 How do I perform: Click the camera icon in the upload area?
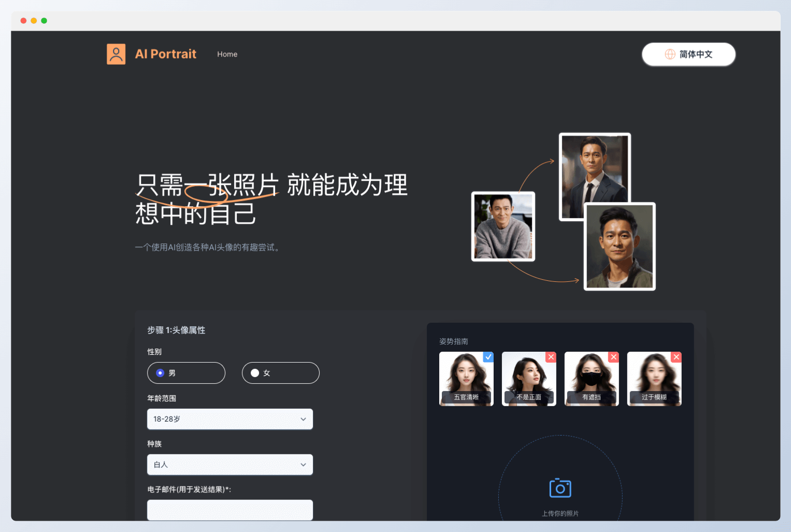pos(559,487)
